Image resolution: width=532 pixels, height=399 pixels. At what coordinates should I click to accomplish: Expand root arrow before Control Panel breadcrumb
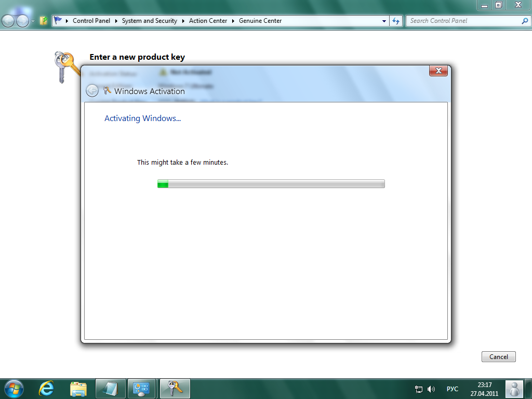point(67,21)
